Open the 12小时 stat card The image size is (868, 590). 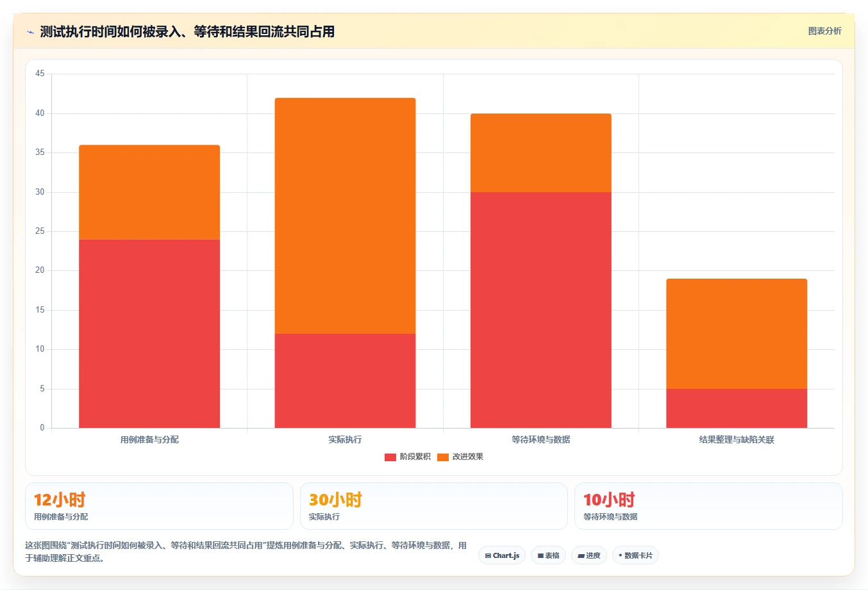pos(159,506)
